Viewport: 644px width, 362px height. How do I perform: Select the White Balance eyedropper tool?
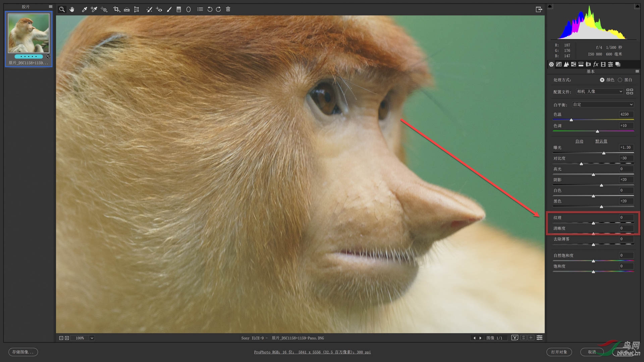(x=84, y=9)
